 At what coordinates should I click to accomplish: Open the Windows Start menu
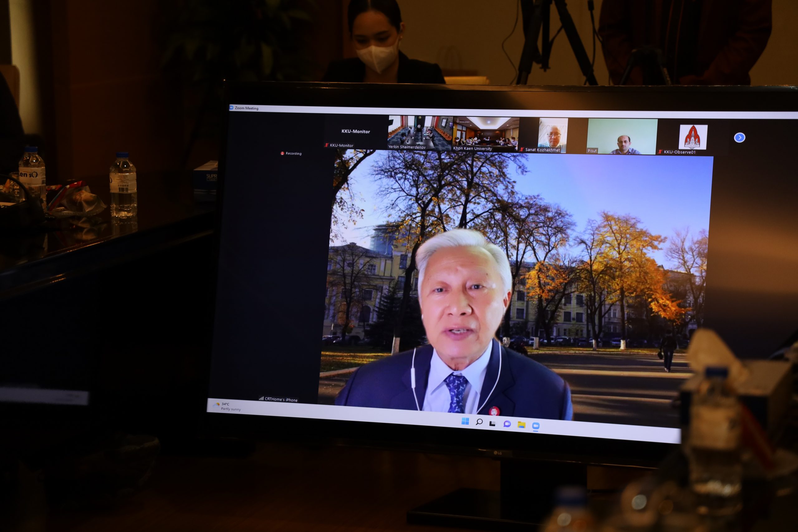[x=465, y=421]
